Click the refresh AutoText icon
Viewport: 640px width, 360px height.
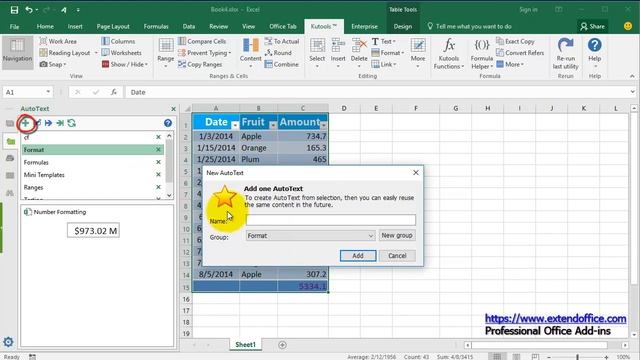tap(72, 123)
